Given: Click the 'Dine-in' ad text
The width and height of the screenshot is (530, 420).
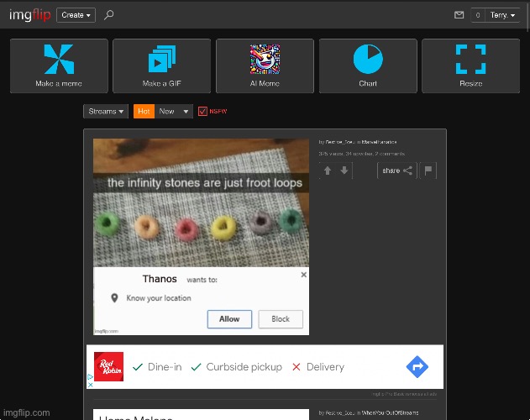Looking at the screenshot, I should click(165, 367).
